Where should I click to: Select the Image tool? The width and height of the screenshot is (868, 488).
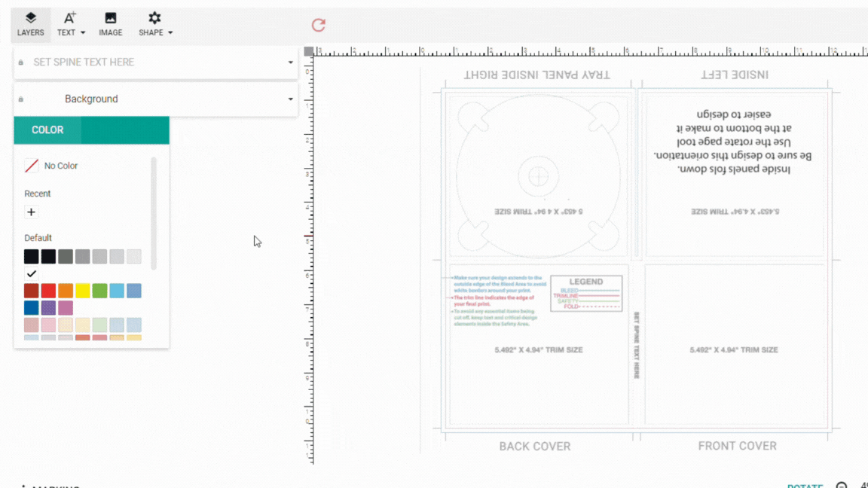click(110, 24)
